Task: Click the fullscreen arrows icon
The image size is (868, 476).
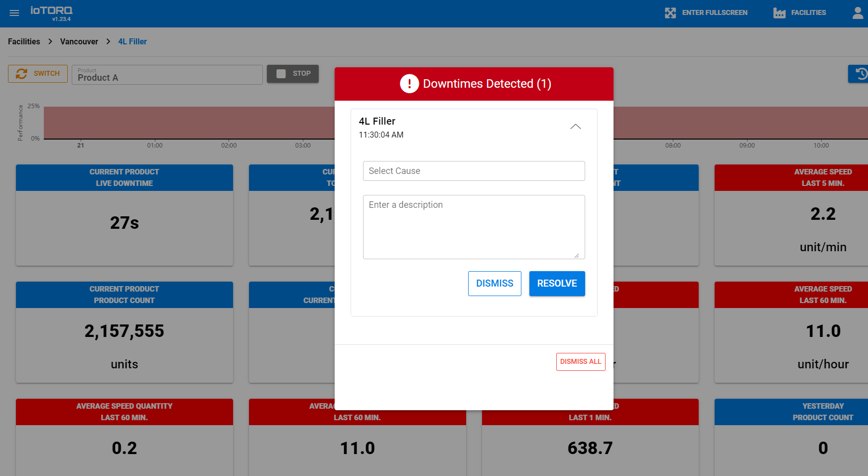Action: [x=670, y=13]
